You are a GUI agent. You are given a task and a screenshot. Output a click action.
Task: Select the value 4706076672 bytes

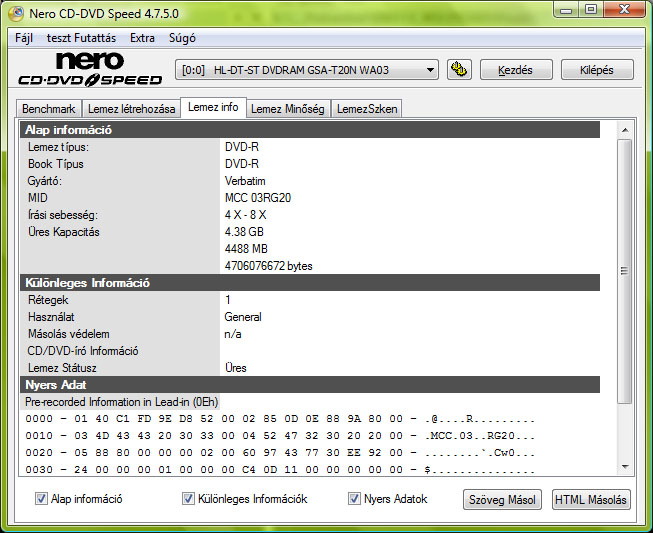tap(269, 266)
